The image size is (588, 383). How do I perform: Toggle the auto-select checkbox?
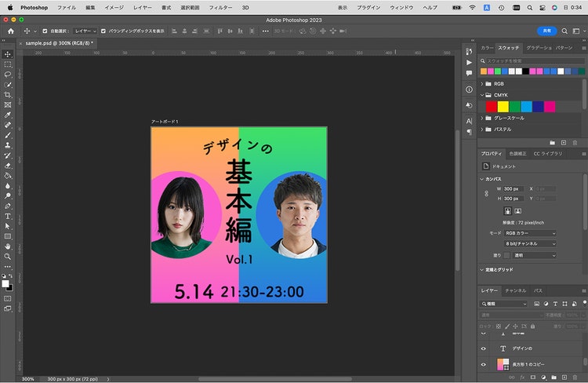pyautogui.click(x=45, y=31)
